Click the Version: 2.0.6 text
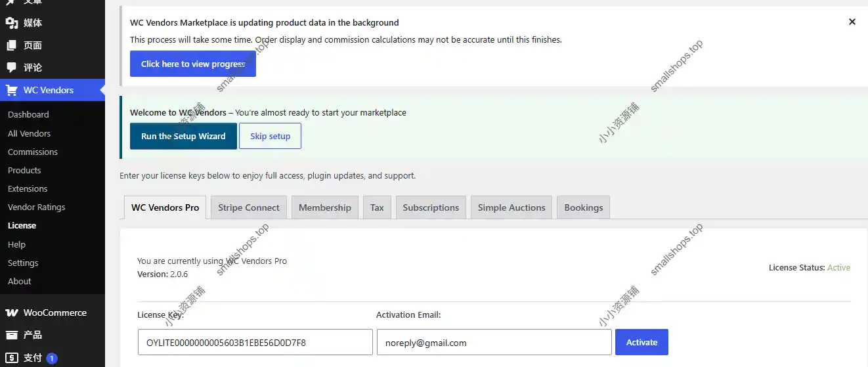 pos(163,274)
